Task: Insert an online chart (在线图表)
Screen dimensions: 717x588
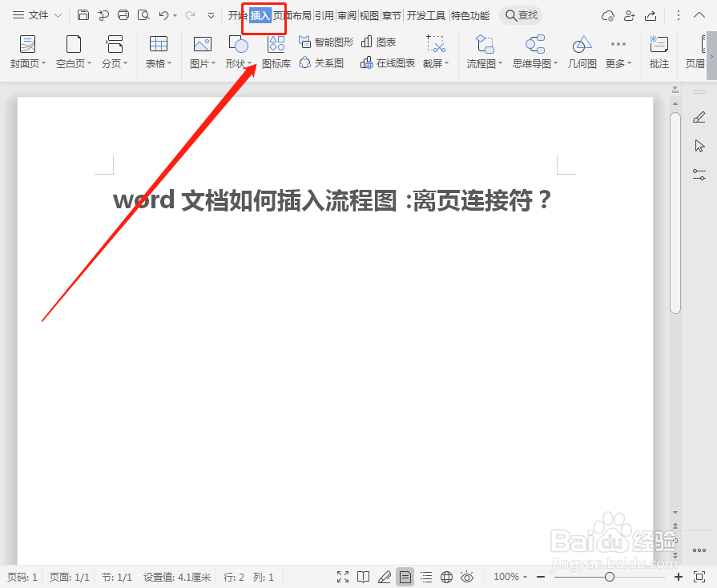Action: (387, 62)
